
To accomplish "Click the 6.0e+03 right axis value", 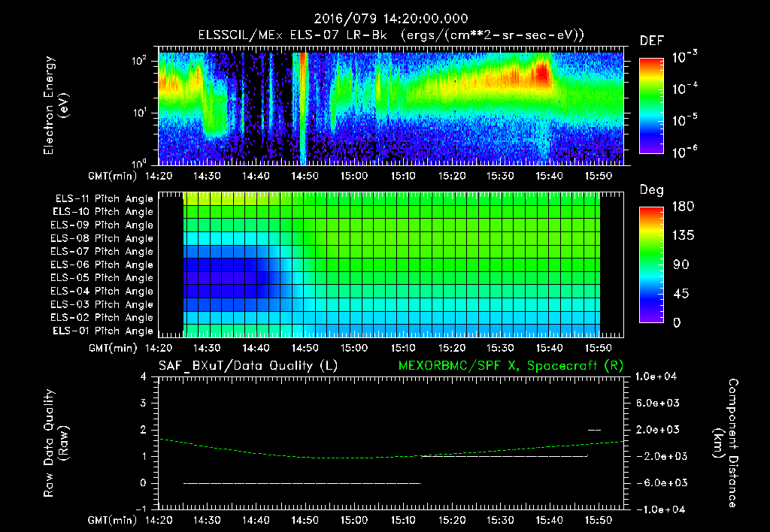I will (657, 404).
